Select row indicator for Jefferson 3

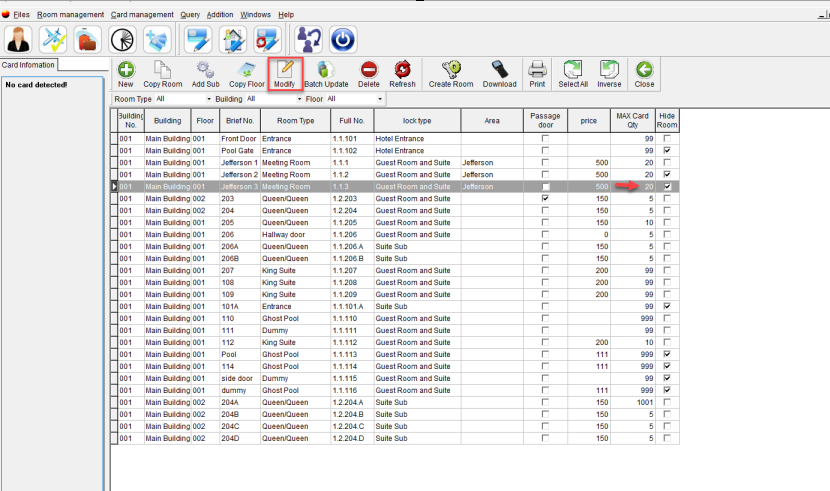click(114, 186)
